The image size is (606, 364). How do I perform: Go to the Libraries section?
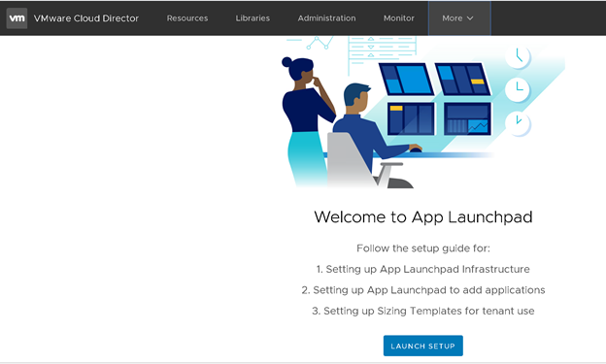(x=252, y=18)
